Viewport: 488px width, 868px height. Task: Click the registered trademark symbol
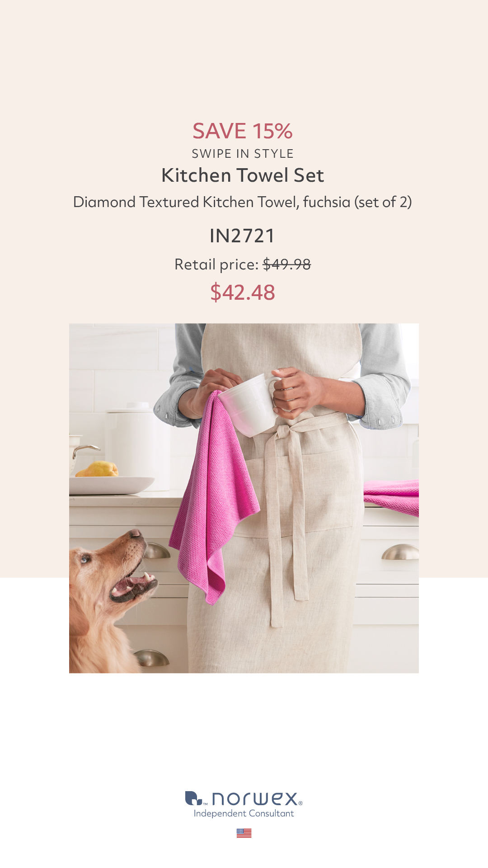[300, 803]
